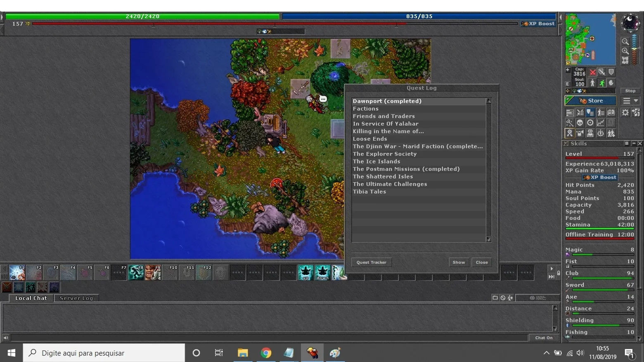Click the minimap floor level slider
Image resolution: width=644 pixels, height=362 pixels.
[x=634, y=50]
